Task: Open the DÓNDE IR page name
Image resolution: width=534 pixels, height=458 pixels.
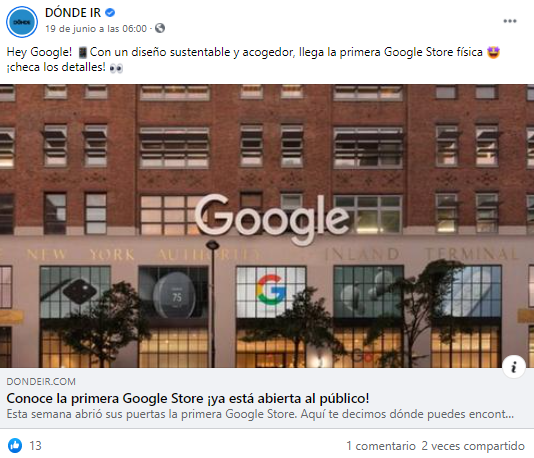Action: coord(73,13)
